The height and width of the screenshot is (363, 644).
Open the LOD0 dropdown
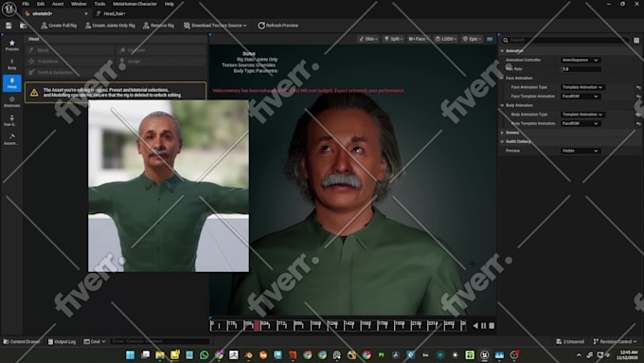tap(446, 39)
